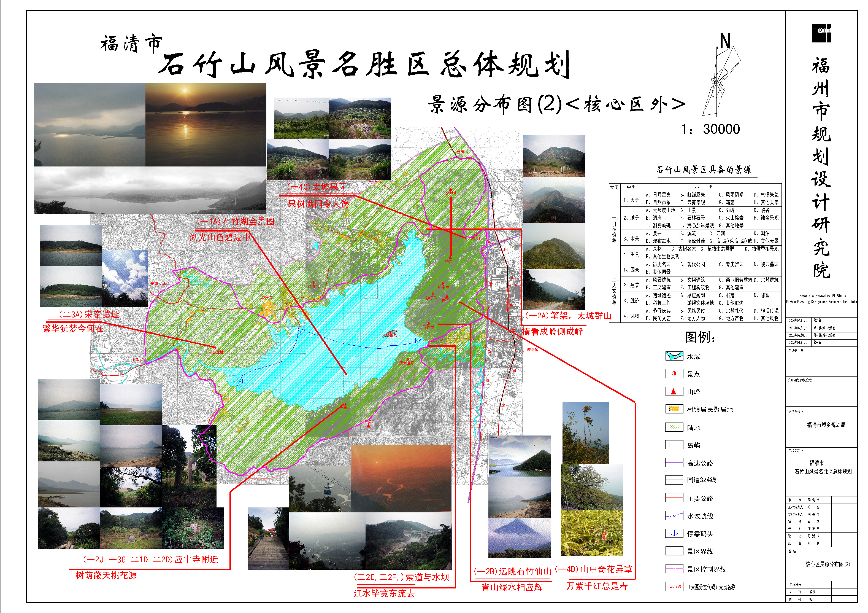Image resolution: width=868 pixels, height=613 pixels.
Task: Click the label (一4D)山中奇花异草
Action: 594,569
